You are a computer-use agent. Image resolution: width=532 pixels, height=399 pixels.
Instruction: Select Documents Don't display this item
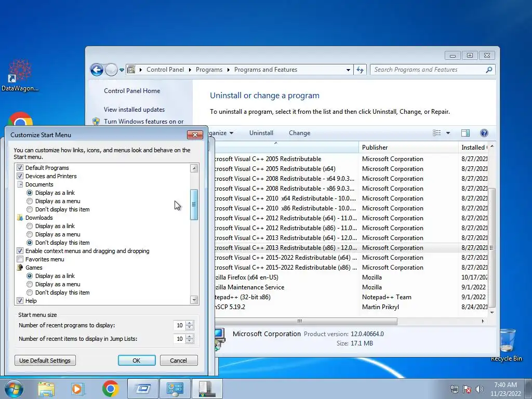coord(30,210)
